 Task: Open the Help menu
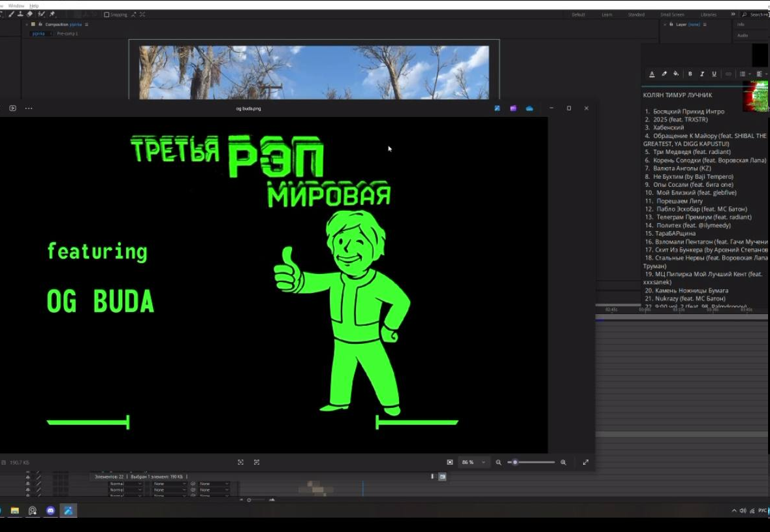34,6
